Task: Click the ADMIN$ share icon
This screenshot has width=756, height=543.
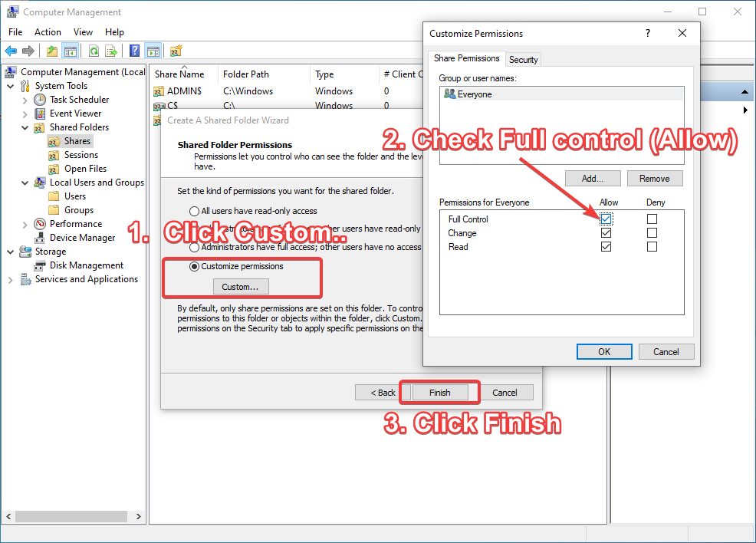Action: (x=159, y=91)
